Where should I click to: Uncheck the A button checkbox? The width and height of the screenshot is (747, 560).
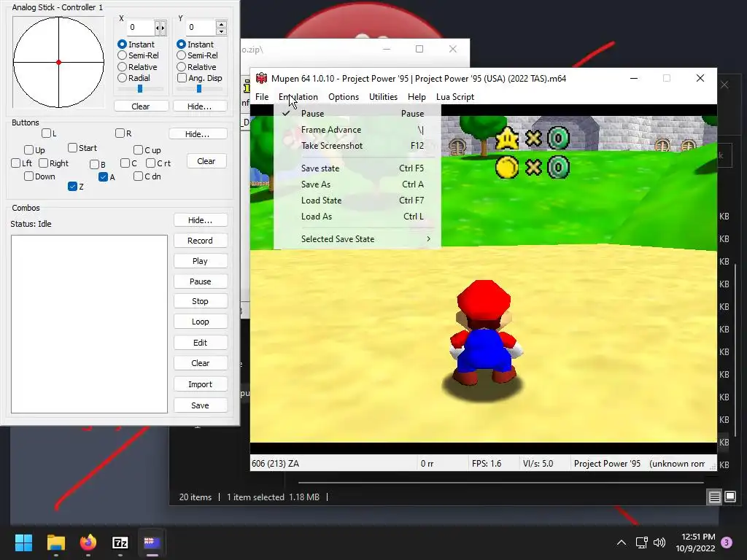point(104,176)
